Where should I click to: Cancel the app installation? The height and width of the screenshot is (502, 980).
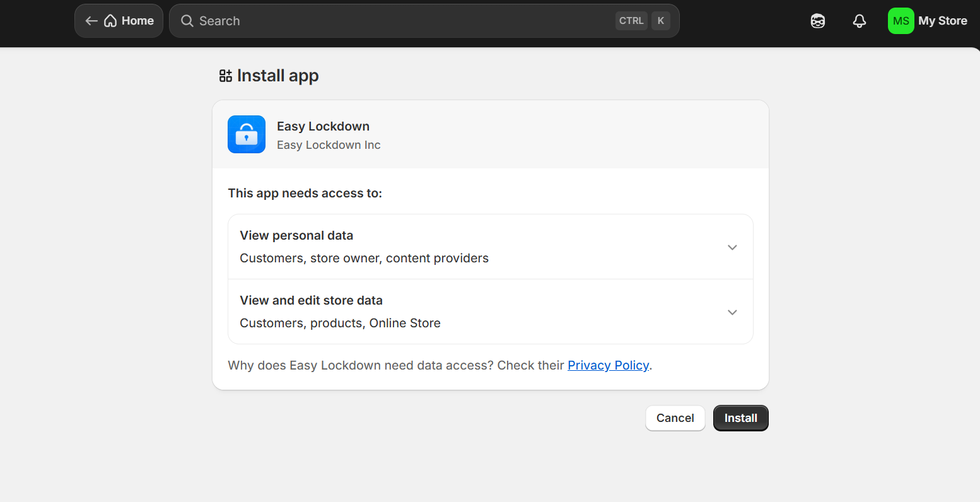[x=675, y=418]
